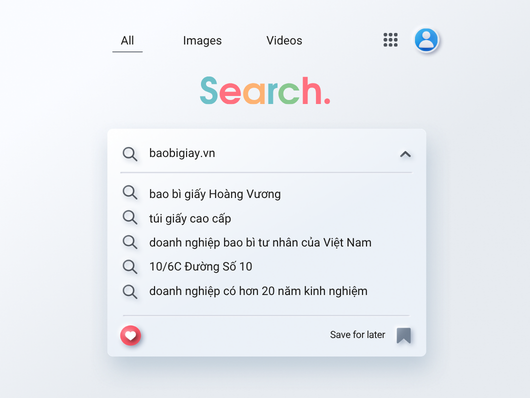Click magnifier icon beside 10/6C Đường Số 10
Image resolution: width=530 pixels, height=398 pixels.
click(130, 266)
